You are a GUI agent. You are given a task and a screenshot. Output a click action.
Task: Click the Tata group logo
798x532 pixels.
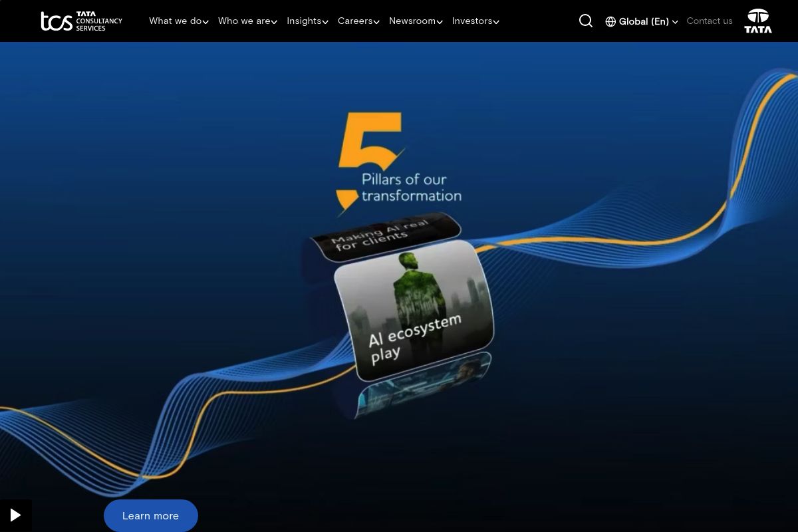pyautogui.click(x=758, y=21)
